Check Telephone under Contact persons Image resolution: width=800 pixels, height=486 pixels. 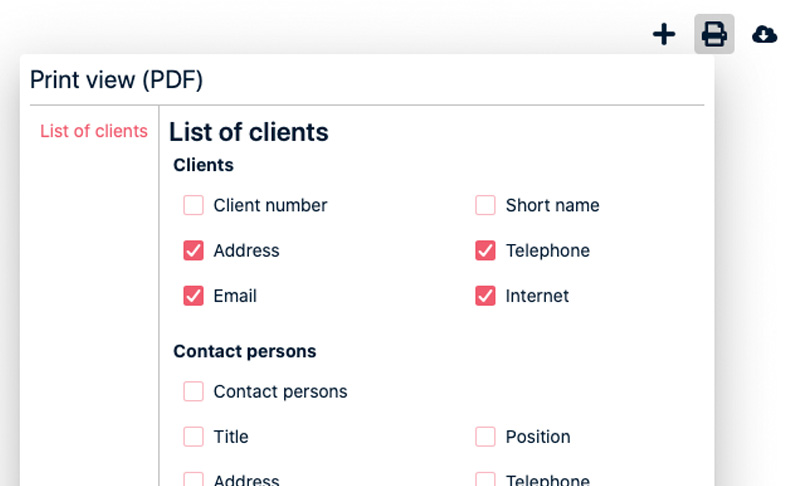[485, 480]
